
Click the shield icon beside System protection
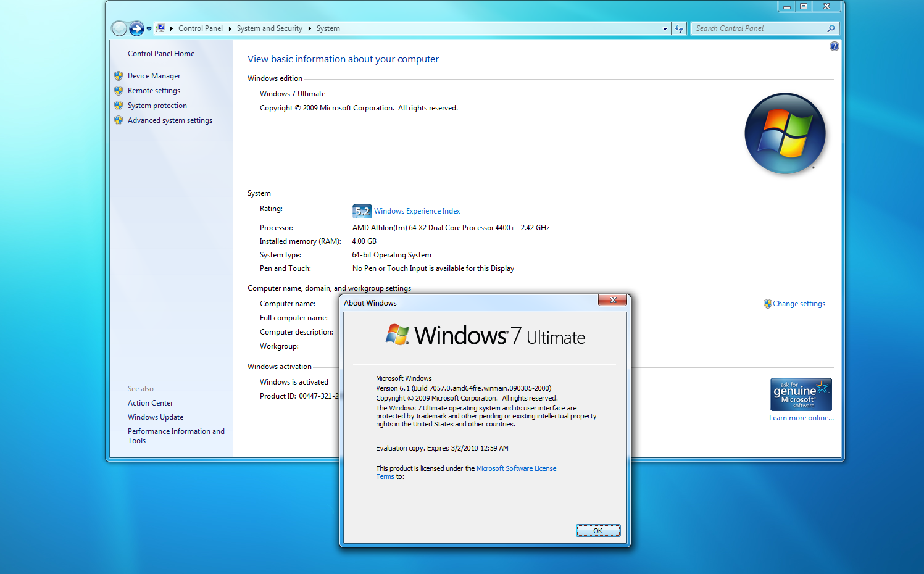[119, 106]
